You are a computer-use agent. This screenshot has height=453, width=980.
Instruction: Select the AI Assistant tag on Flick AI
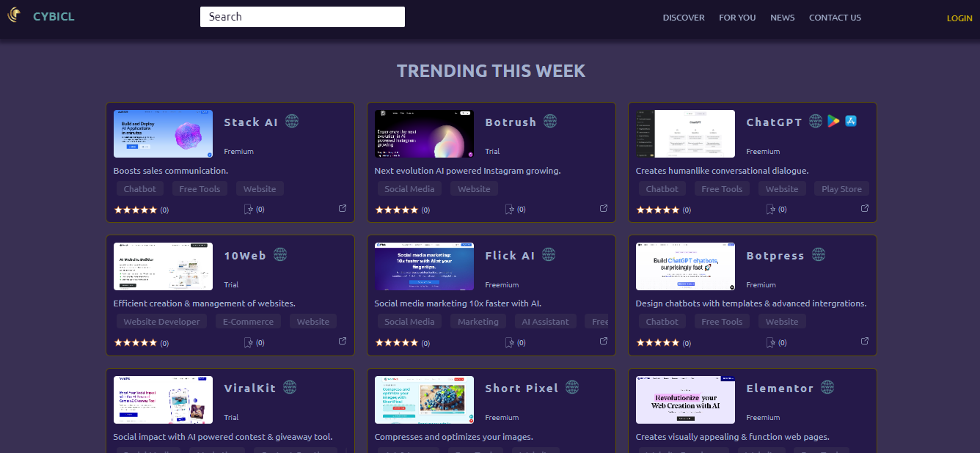tap(545, 322)
